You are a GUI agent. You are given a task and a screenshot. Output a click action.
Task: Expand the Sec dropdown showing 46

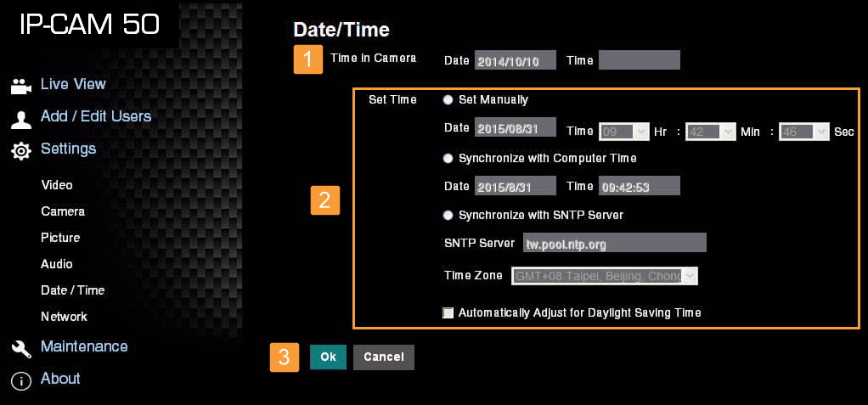coord(803,132)
